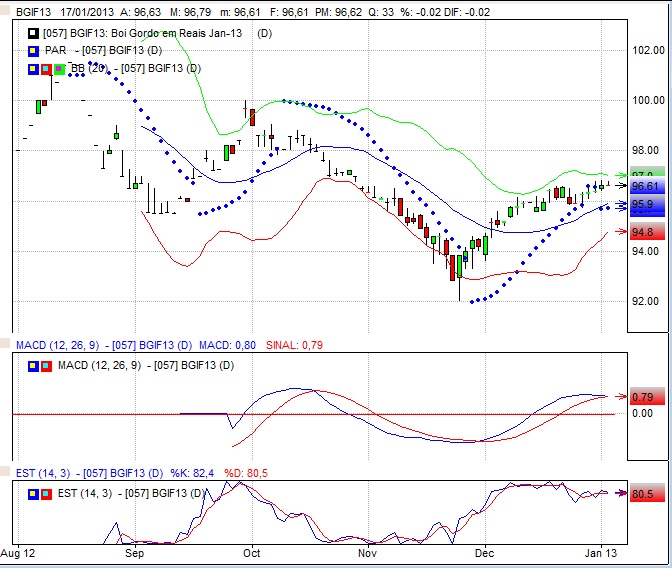The height and width of the screenshot is (568, 672).
Task: Click the blue PAR indicator legend icon
Action: coord(34,50)
